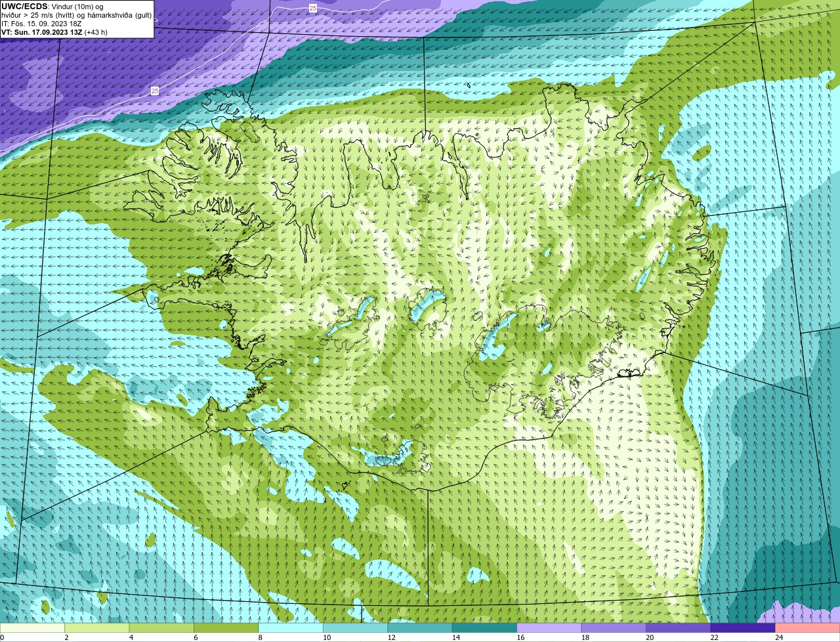This screenshot has height=642, width=840.
Task: Click the legend scale value "24"
Action: (779, 637)
